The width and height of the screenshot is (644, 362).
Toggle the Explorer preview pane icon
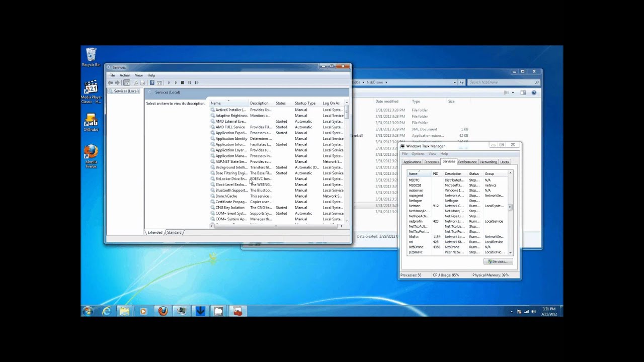(523, 93)
